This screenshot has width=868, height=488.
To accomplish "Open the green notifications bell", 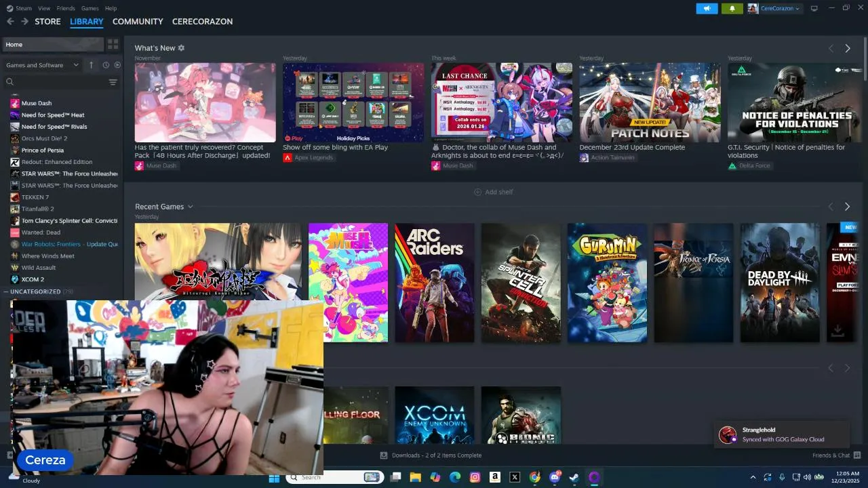I will (732, 8).
